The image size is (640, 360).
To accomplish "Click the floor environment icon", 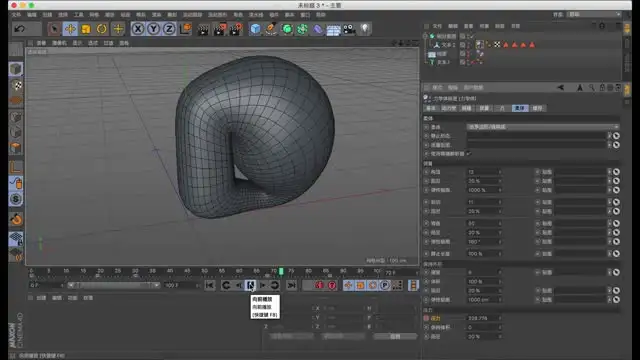I will point(333,30).
